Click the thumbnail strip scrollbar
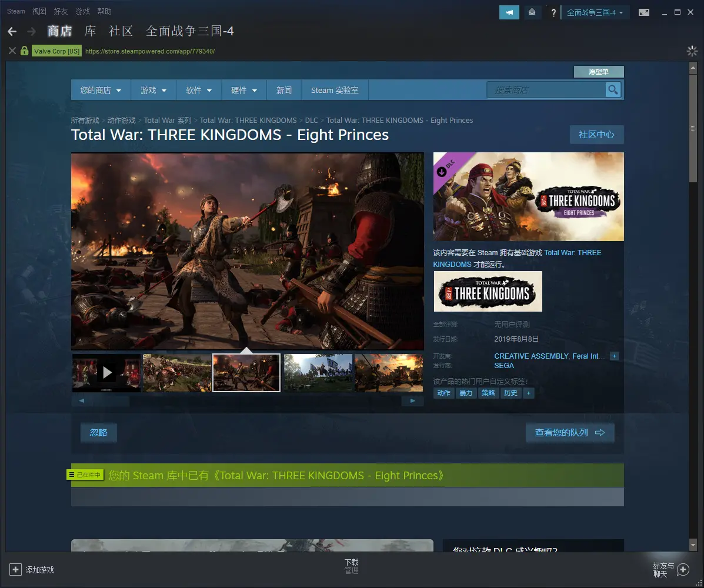This screenshot has height=588, width=704. [247, 400]
